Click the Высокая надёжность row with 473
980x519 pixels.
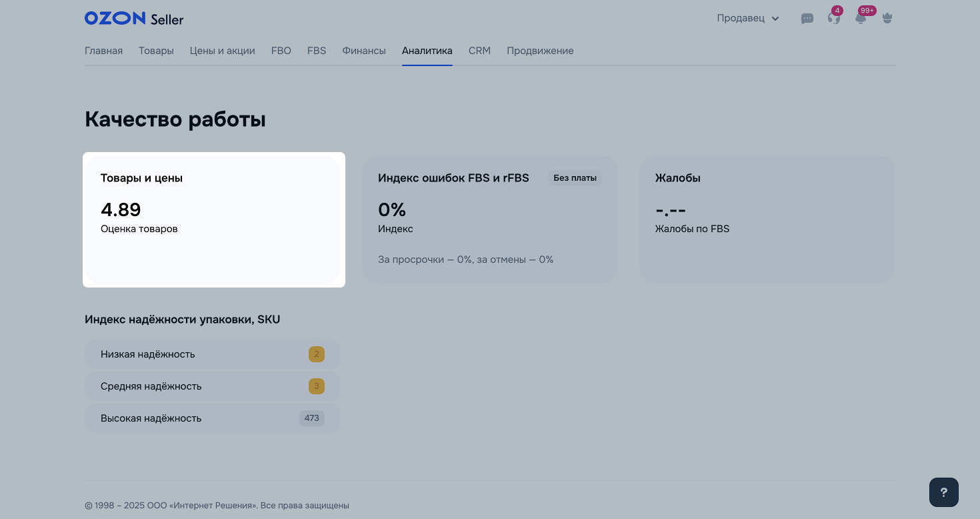(x=212, y=418)
